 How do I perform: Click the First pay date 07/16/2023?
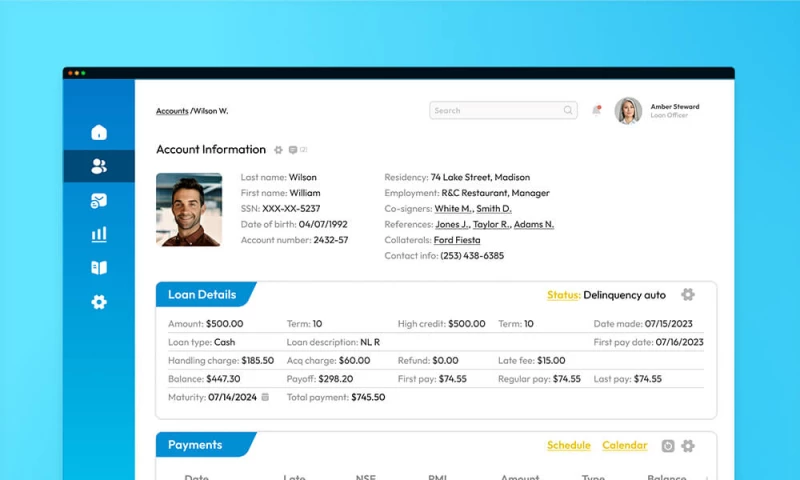pyautogui.click(x=680, y=342)
